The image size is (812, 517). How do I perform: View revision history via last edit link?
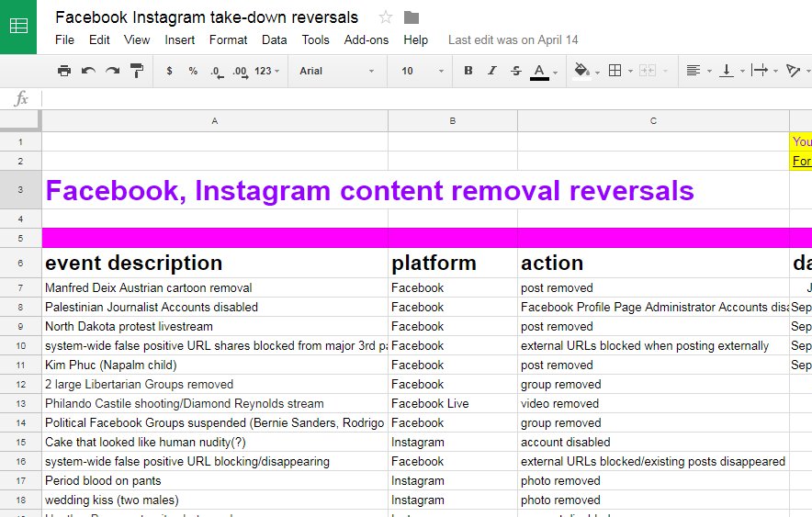[x=513, y=39]
